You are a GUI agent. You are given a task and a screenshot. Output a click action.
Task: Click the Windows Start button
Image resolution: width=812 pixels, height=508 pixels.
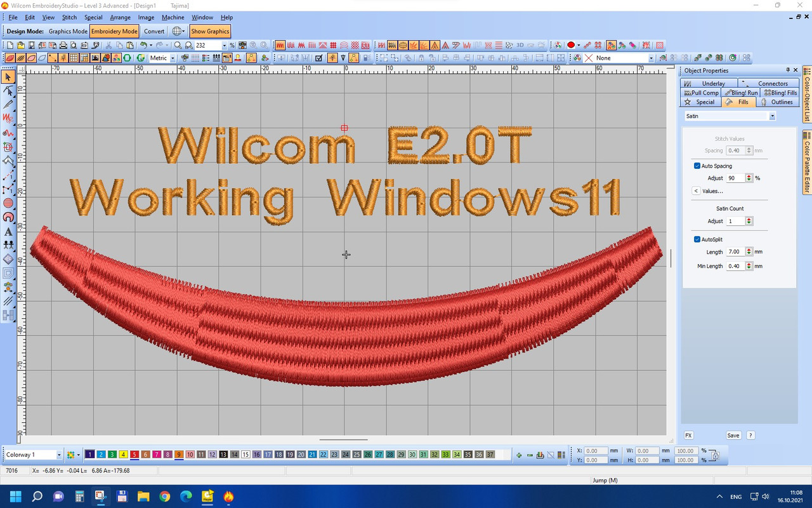tap(15, 497)
